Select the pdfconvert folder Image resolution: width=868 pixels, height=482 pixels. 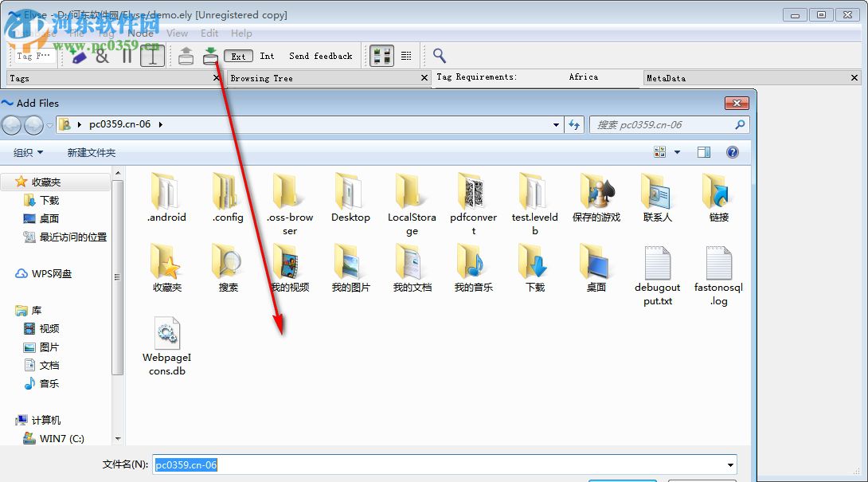[x=473, y=204]
